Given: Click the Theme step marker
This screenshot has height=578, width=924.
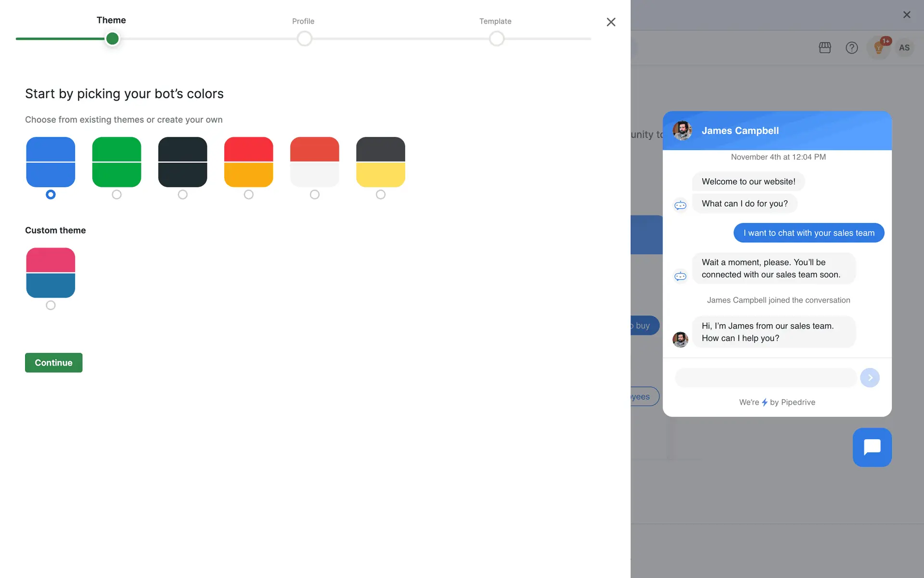Looking at the screenshot, I should [112, 39].
